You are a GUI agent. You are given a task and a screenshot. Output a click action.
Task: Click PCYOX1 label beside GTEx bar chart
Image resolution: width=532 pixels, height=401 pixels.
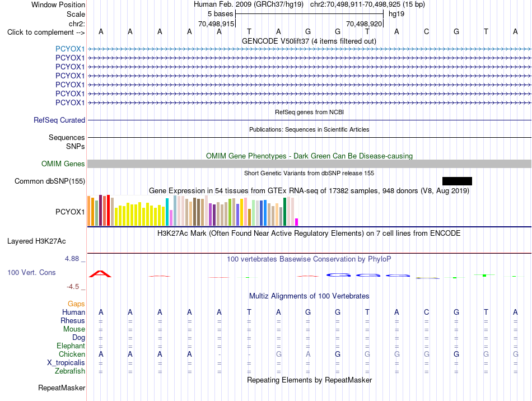pos(70,212)
